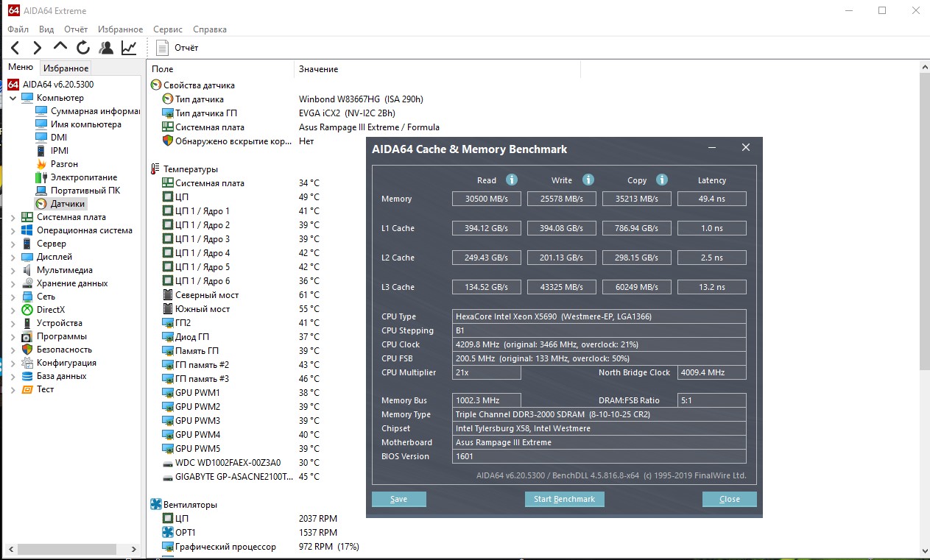Click the Устройства tree item icon
Image resolution: width=930 pixels, height=560 pixels.
(27, 323)
